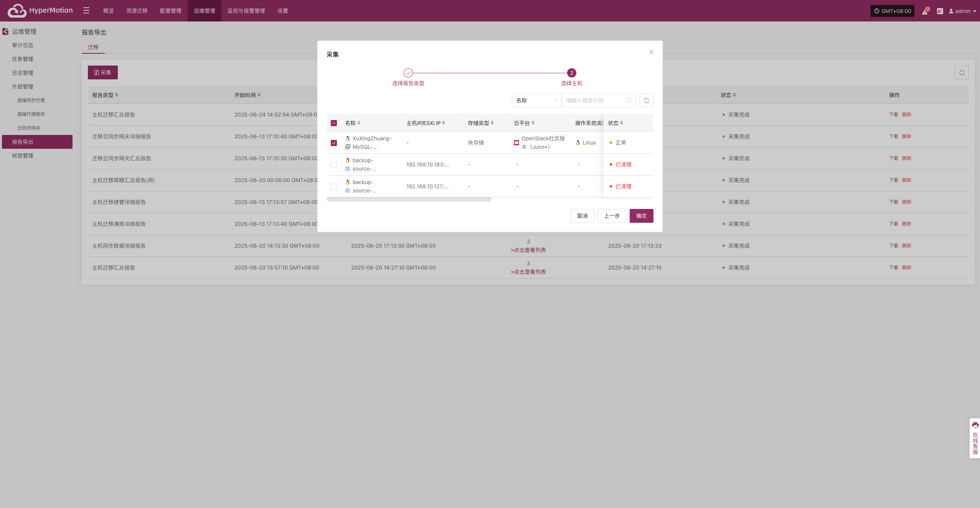Click the 取消 button
The width and height of the screenshot is (980, 508).
click(582, 216)
